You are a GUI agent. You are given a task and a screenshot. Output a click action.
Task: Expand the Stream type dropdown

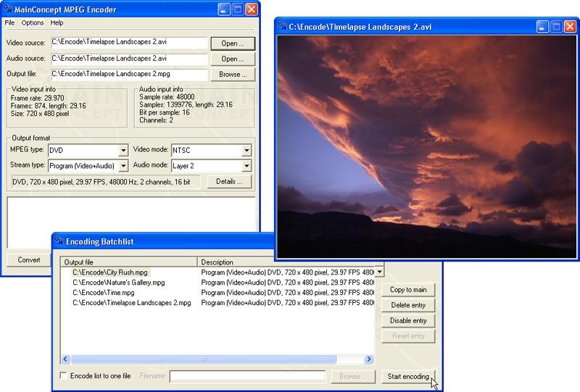123,166
